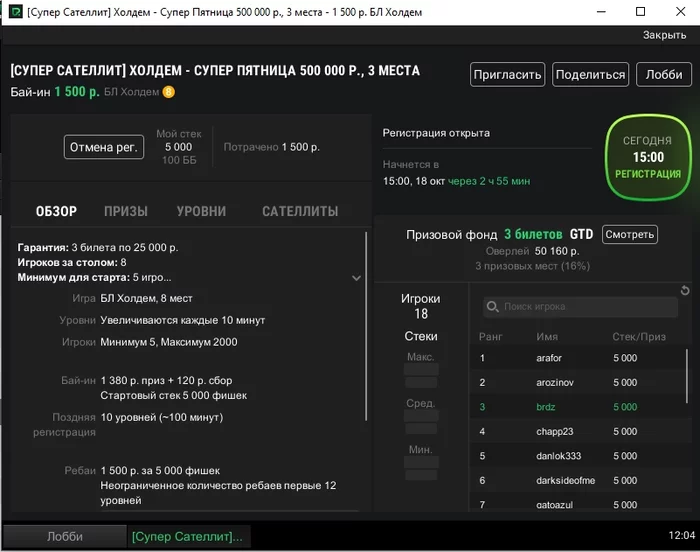Sort players by the Ранг column header
700x552 pixels.
(x=490, y=337)
